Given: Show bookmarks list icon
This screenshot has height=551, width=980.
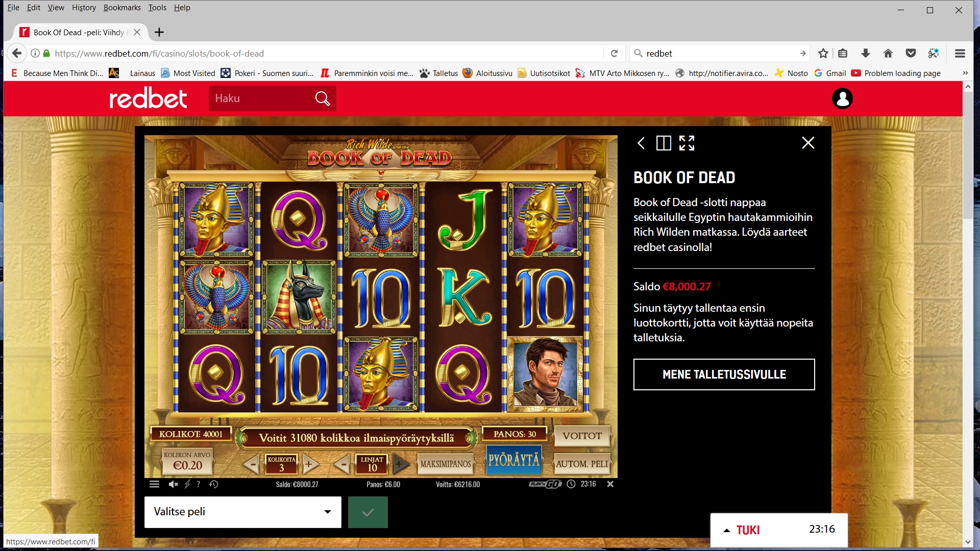Looking at the screenshot, I should 843,53.
